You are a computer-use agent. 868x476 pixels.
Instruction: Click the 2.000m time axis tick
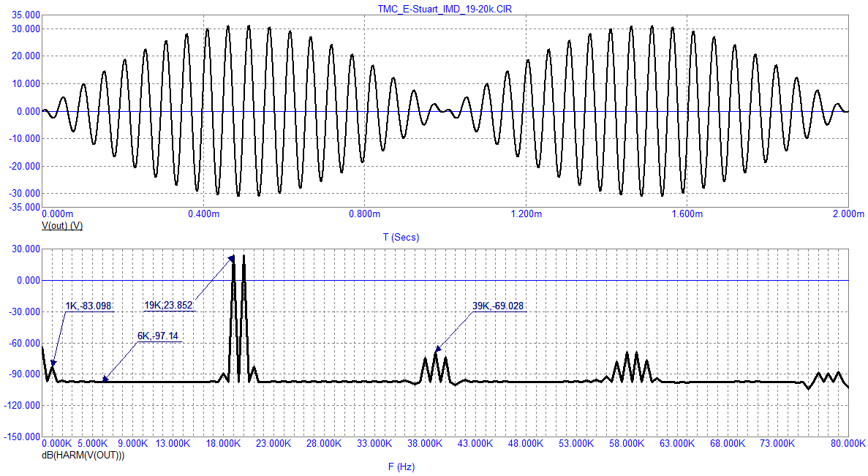(x=848, y=214)
